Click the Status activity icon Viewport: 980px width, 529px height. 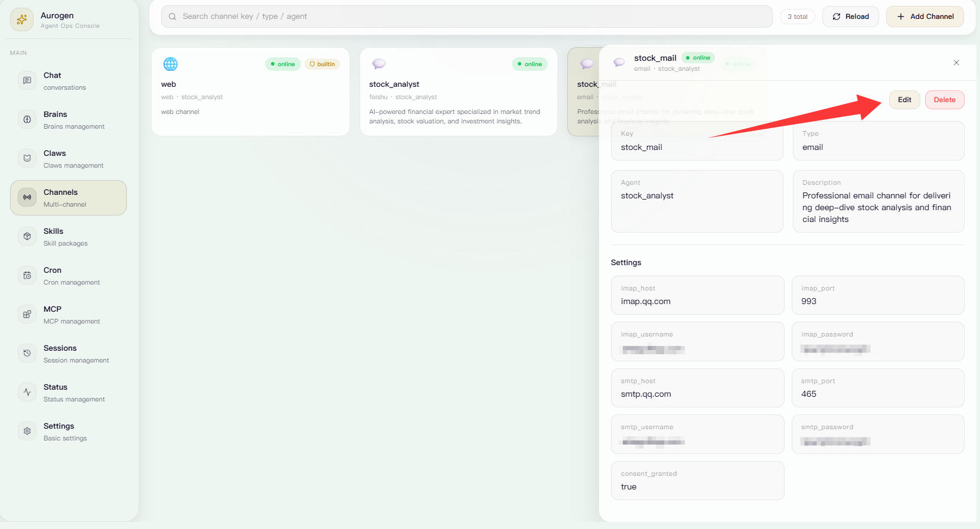click(x=27, y=392)
